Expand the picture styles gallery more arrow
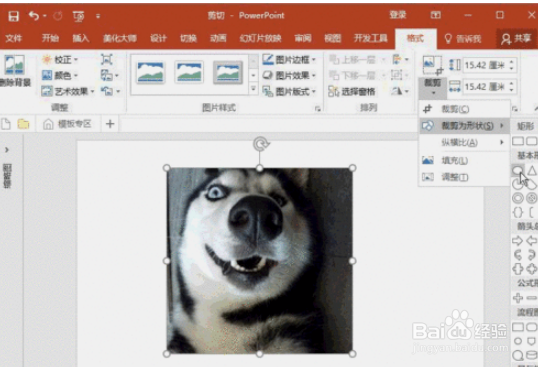This screenshot has height=367, width=538. pyautogui.click(x=253, y=88)
